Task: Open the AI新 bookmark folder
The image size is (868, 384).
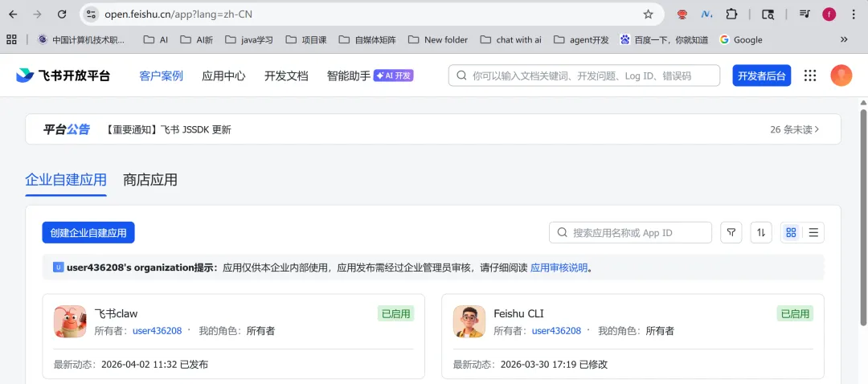Action: 196,39
